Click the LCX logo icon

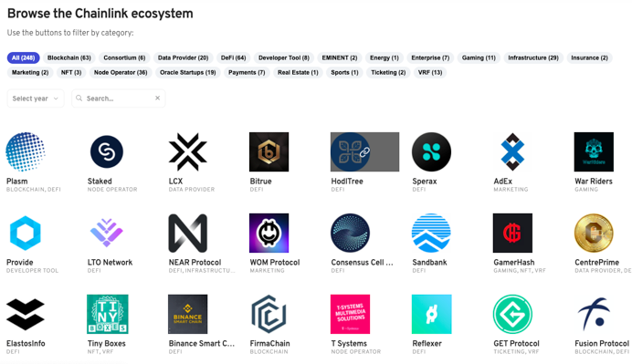(188, 151)
